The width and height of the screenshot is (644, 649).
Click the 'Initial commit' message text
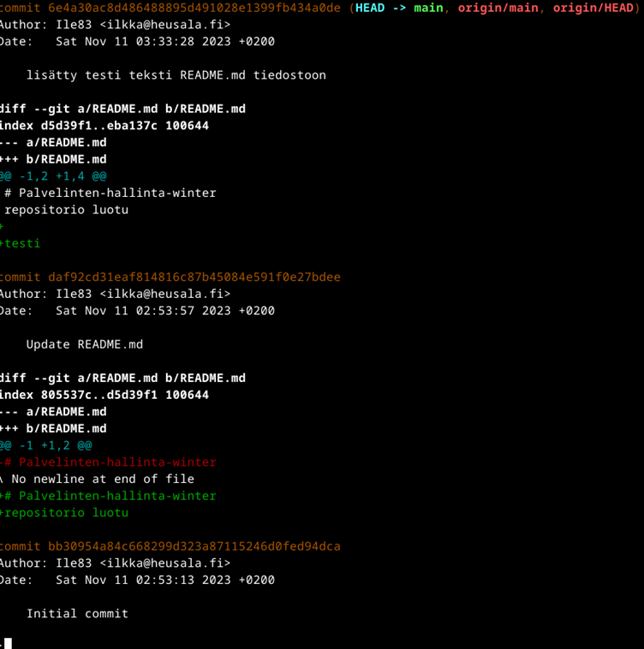coord(77,614)
